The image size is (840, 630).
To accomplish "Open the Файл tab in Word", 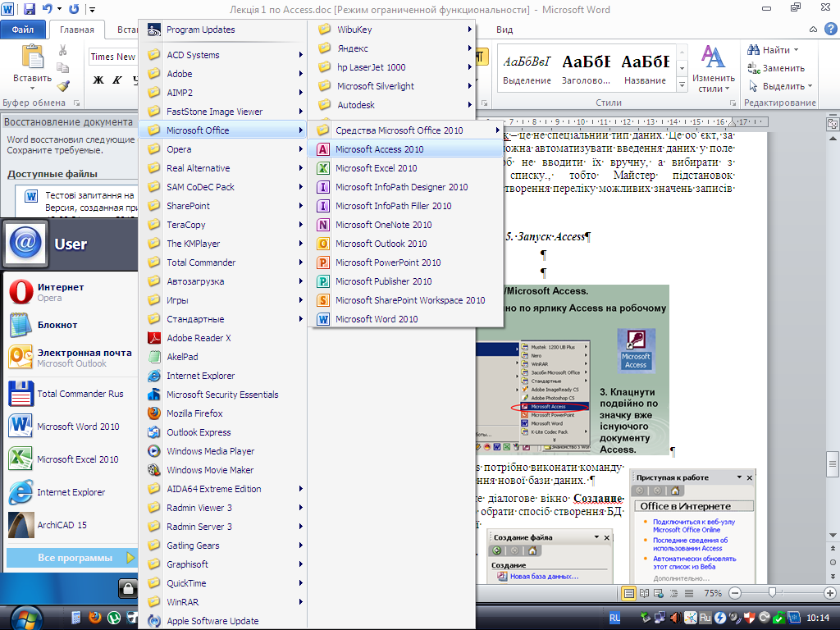I will tap(22, 30).
